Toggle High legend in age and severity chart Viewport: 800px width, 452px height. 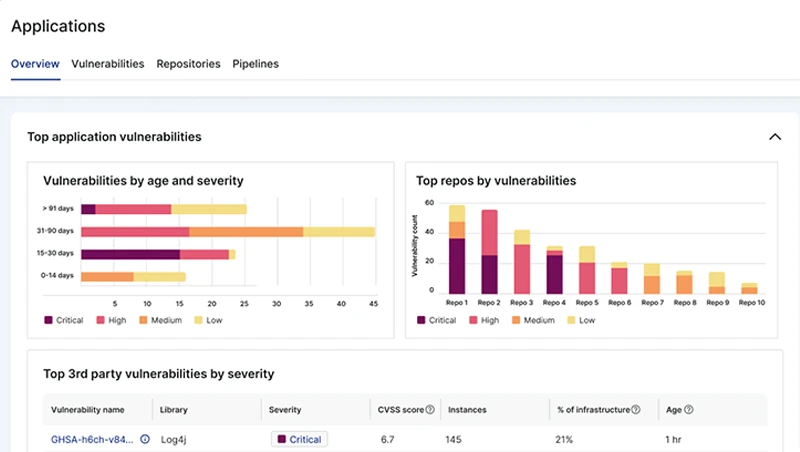[111, 320]
